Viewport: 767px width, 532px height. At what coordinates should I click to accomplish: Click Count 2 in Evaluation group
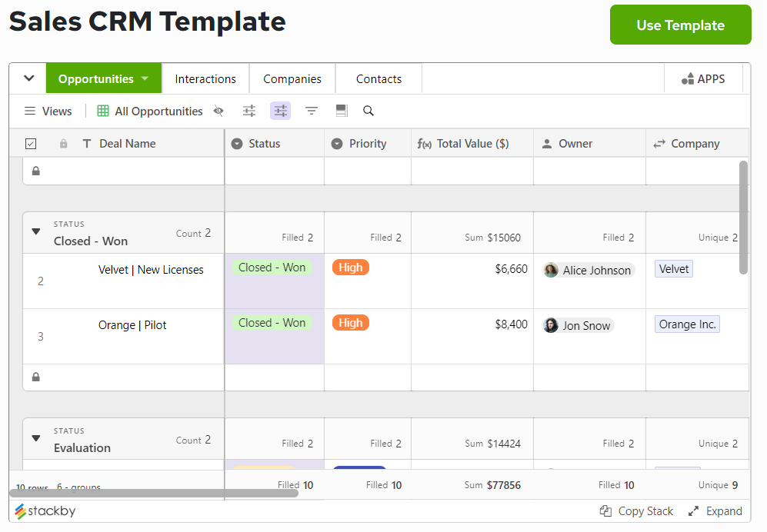(x=193, y=440)
